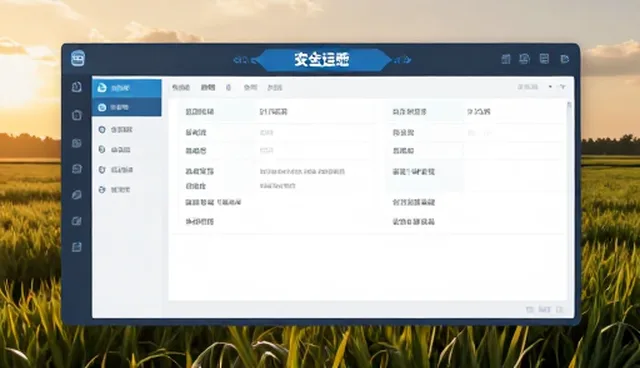Switch to the short single-character third tab
This screenshot has width=640, height=368.
(229, 87)
